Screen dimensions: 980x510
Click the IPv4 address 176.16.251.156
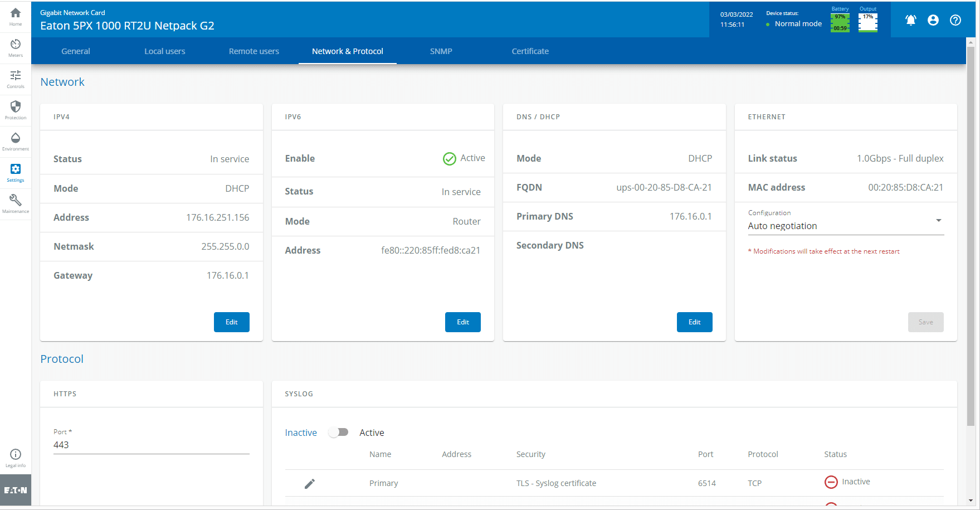point(218,217)
